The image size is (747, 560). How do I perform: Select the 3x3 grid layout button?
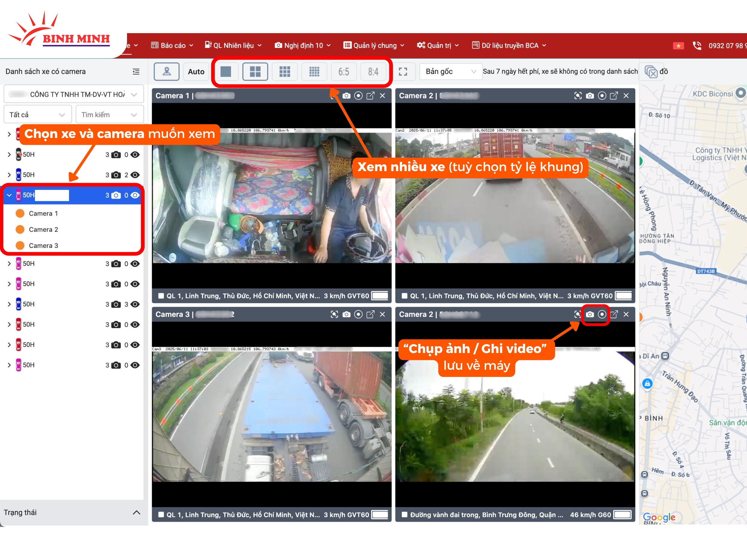pyautogui.click(x=285, y=72)
